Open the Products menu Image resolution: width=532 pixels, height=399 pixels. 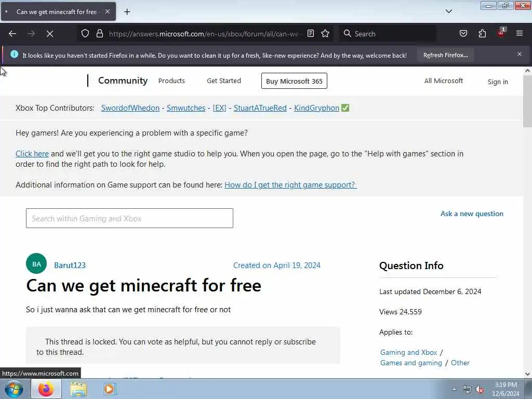pos(171,81)
